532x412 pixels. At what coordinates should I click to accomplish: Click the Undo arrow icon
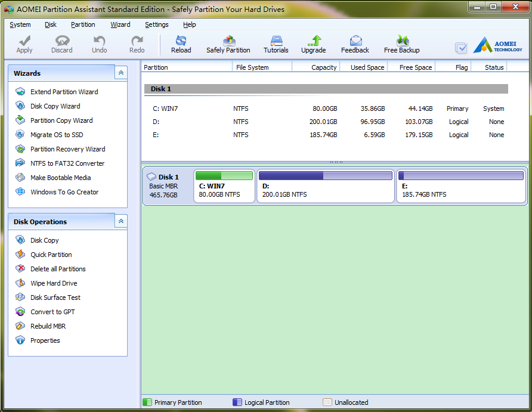99,41
